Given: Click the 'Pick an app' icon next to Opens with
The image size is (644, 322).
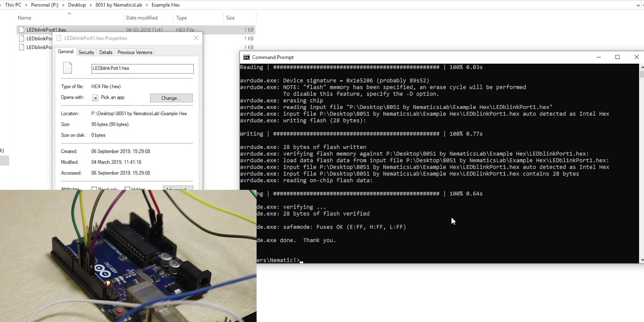Looking at the screenshot, I should (95, 98).
